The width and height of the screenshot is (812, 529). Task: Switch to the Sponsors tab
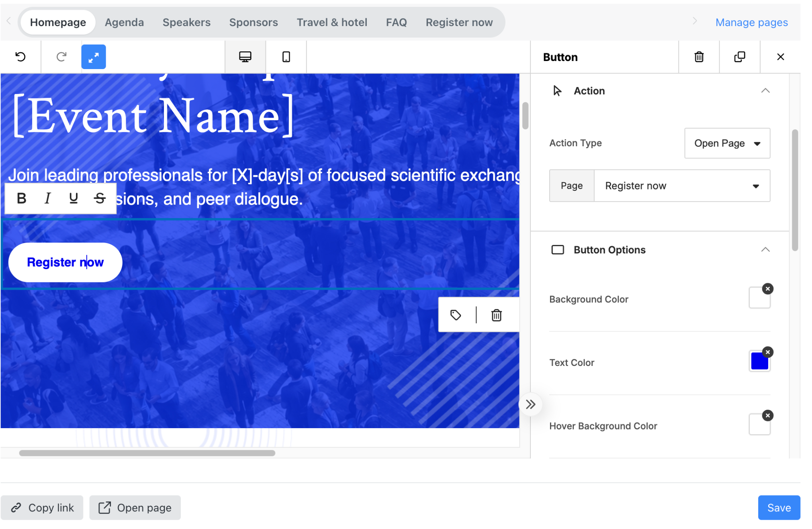254,22
